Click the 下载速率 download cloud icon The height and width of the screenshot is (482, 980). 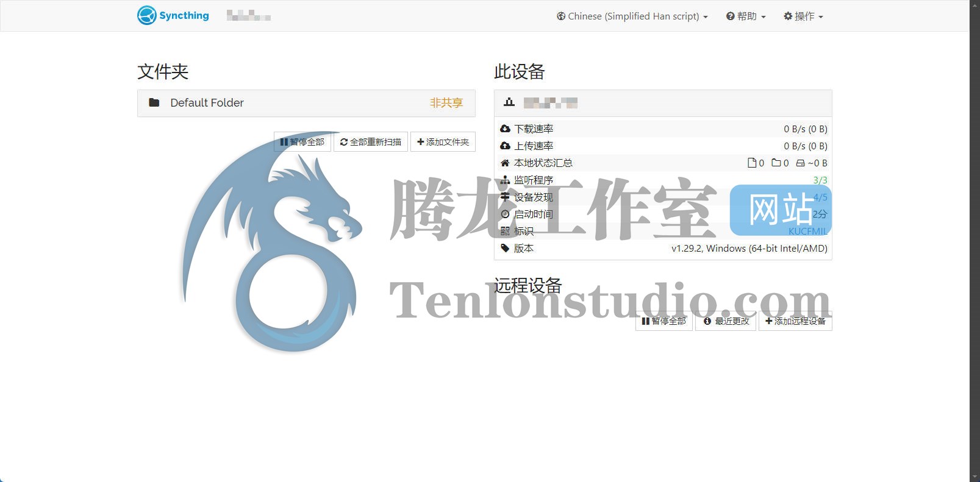tap(505, 129)
